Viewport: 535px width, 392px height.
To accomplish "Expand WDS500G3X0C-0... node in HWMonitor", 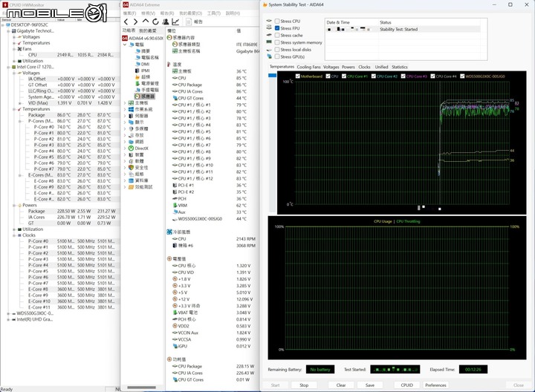I will coord(8,313).
